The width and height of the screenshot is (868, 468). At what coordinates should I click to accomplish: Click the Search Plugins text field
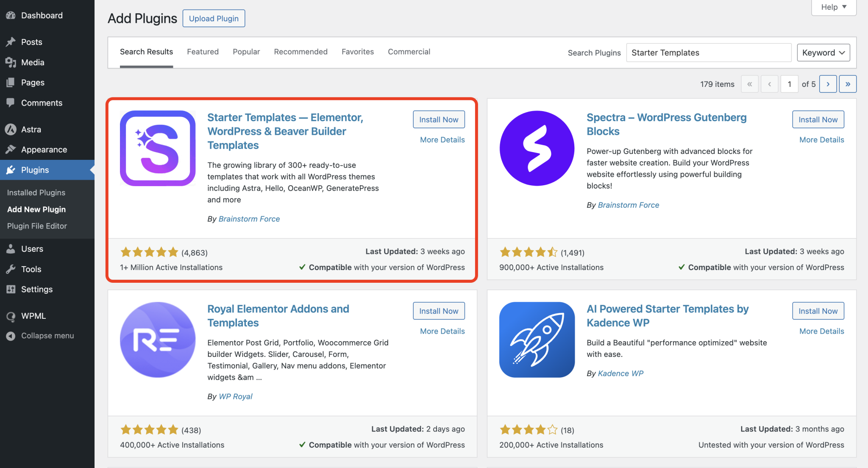pos(709,53)
